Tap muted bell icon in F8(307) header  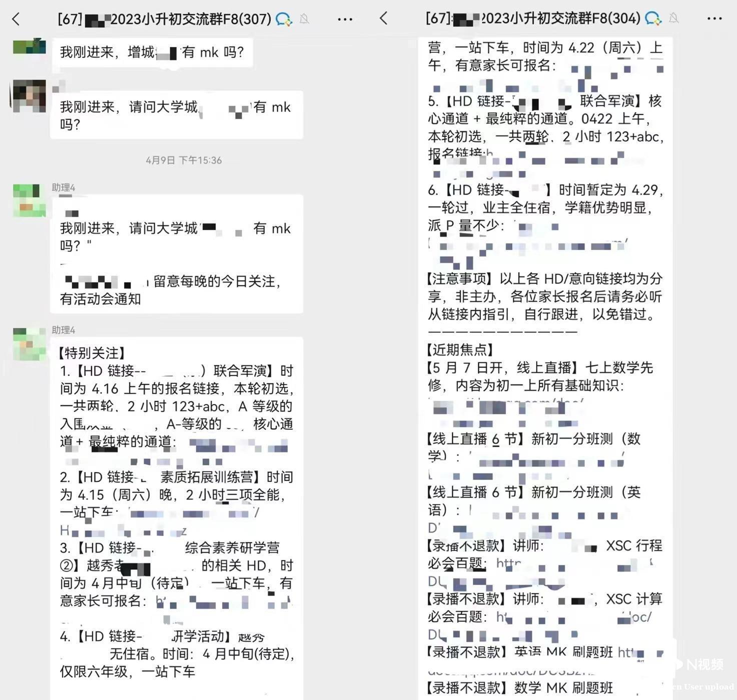point(304,19)
